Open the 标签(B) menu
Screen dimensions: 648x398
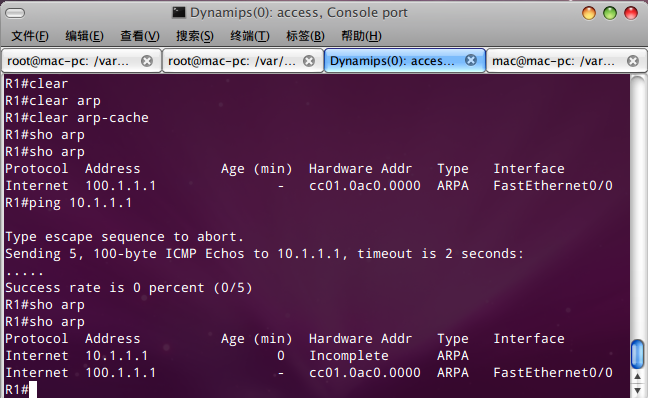coord(305,36)
